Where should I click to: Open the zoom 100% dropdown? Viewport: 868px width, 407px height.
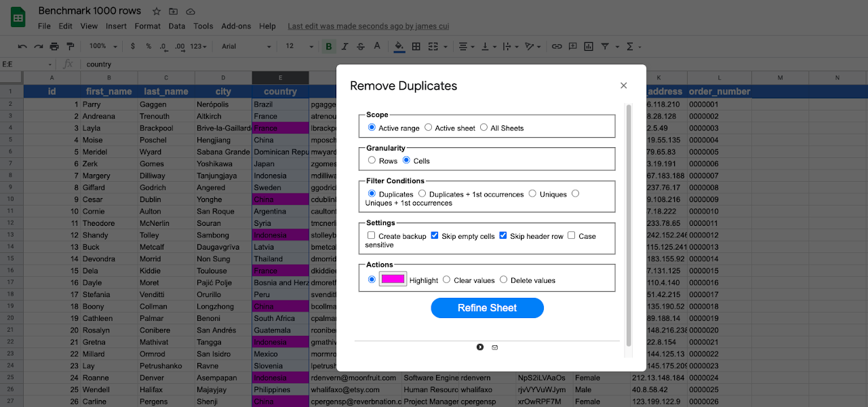pos(103,46)
